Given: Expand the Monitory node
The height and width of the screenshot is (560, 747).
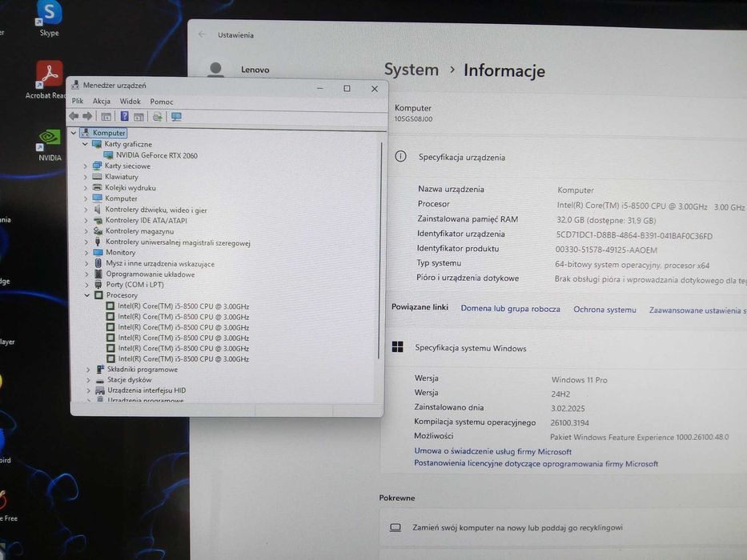Looking at the screenshot, I should click(86, 253).
